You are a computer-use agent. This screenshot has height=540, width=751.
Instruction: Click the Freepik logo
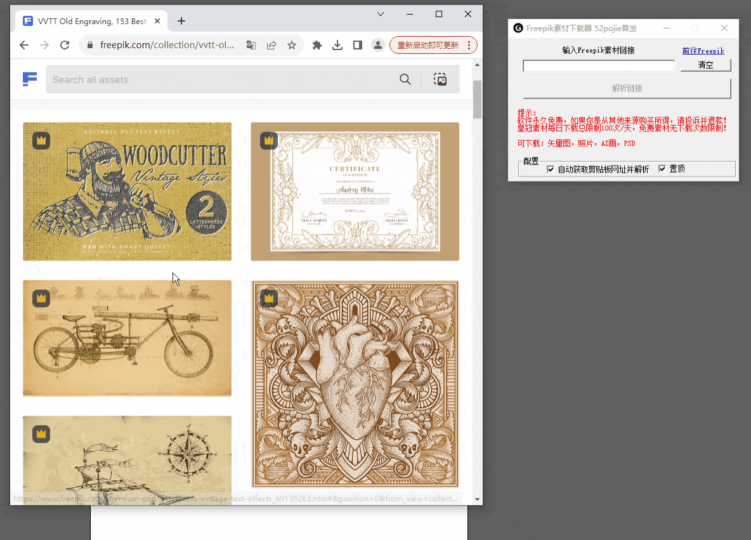click(x=30, y=79)
